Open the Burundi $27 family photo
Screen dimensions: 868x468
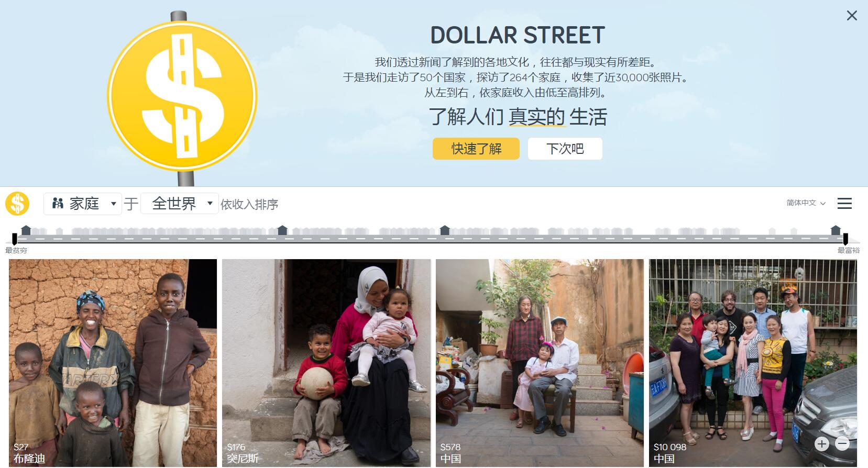click(113, 363)
